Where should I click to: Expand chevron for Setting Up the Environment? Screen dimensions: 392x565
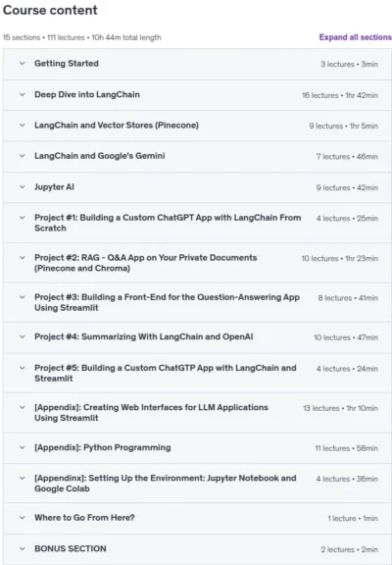tap(23, 479)
